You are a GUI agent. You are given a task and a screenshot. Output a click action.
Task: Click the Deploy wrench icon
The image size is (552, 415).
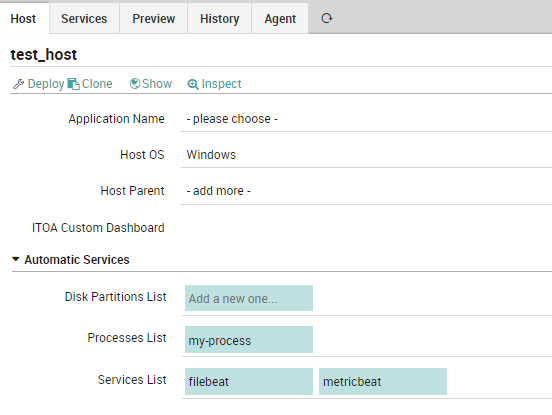tap(18, 84)
